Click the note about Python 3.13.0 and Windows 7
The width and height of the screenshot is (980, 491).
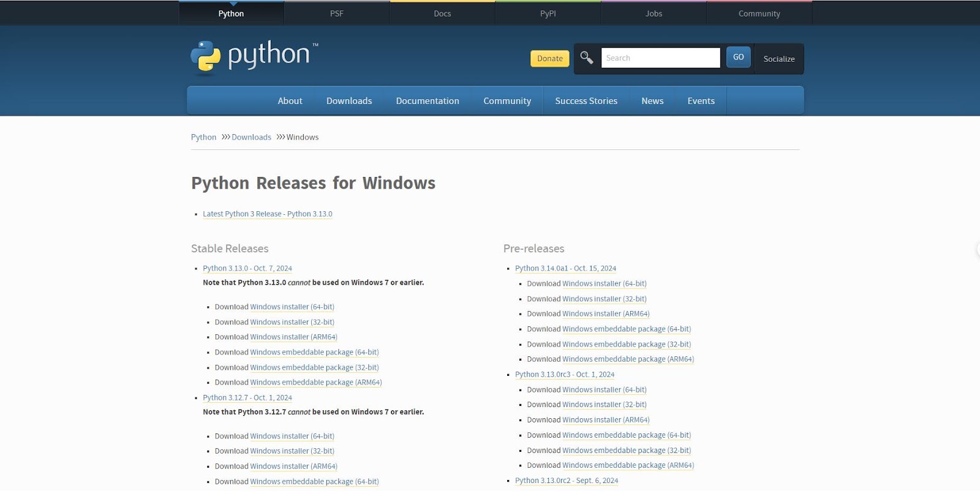[x=314, y=283]
